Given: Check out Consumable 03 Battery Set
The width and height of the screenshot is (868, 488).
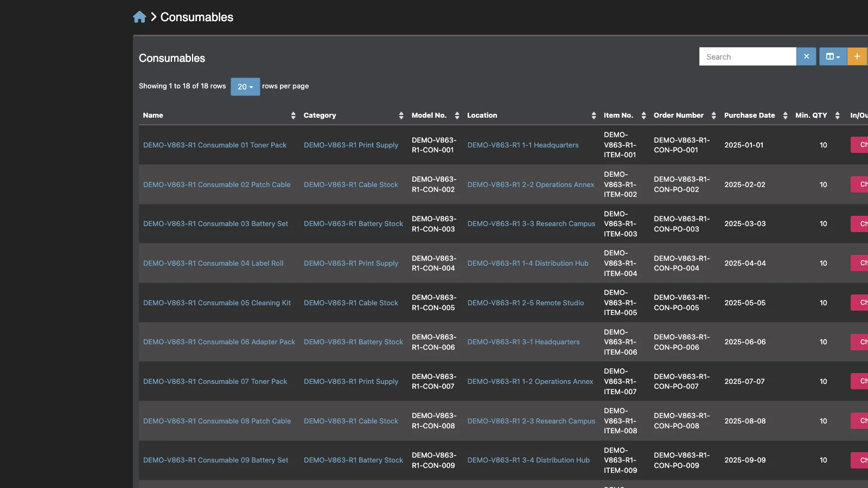Looking at the screenshot, I should (860, 223).
